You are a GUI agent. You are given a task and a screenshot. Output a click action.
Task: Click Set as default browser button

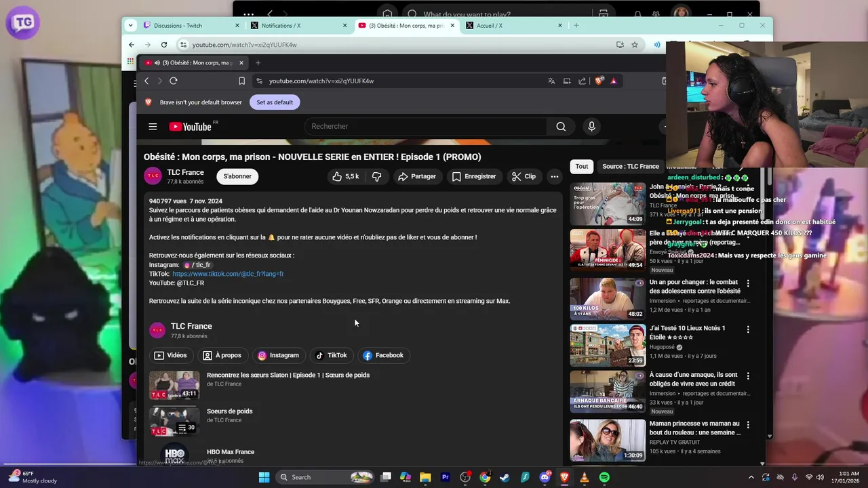[275, 102]
